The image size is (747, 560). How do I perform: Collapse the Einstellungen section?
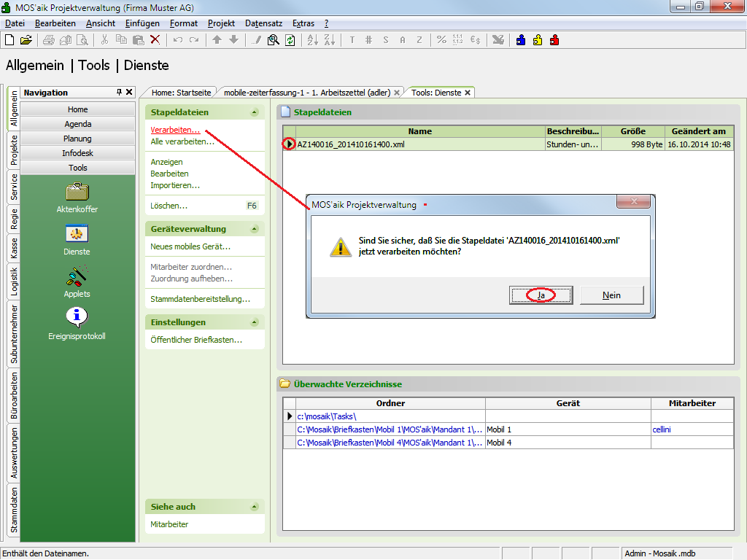click(x=254, y=322)
